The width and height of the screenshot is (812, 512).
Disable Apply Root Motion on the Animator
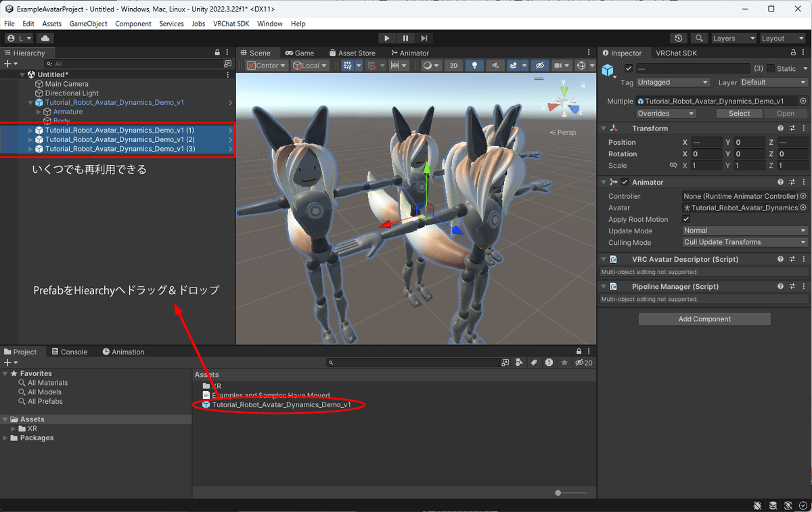685,219
